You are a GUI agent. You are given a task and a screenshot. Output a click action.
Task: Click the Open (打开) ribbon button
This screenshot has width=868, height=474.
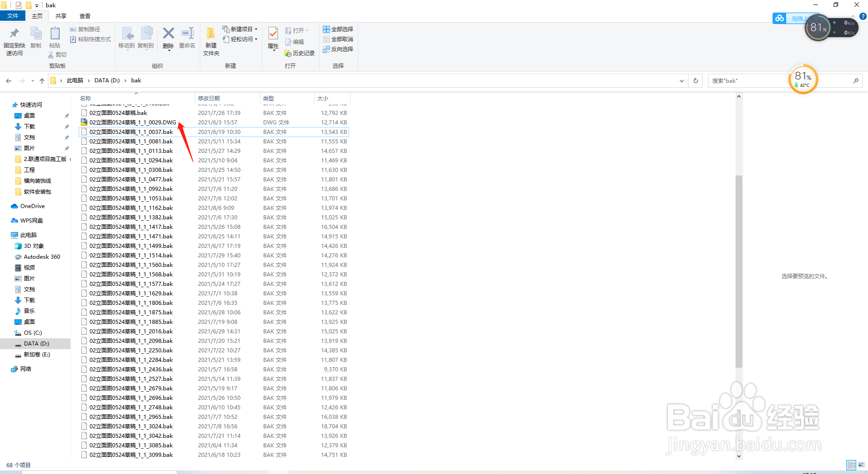click(297, 31)
